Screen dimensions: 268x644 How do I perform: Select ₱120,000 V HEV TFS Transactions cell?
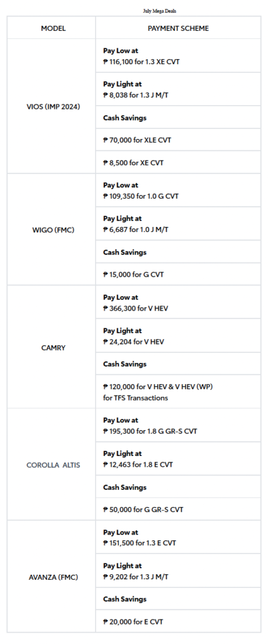coord(178,391)
